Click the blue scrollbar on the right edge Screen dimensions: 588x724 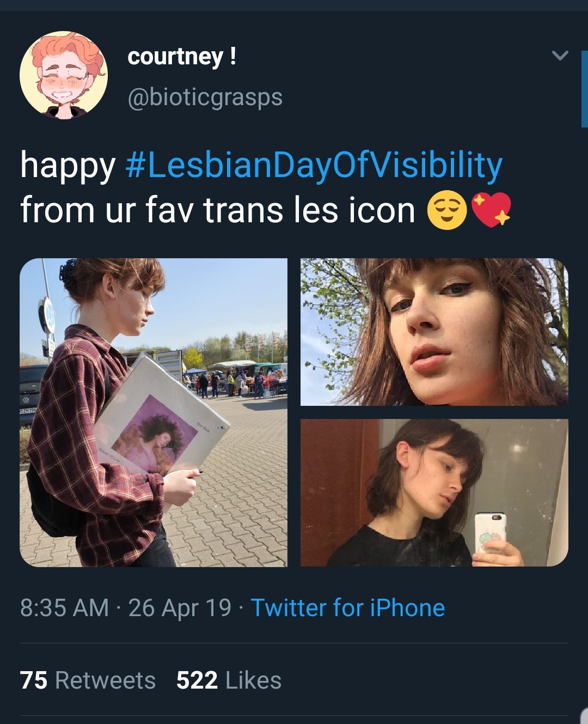pyautogui.click(x=584, y=89)
